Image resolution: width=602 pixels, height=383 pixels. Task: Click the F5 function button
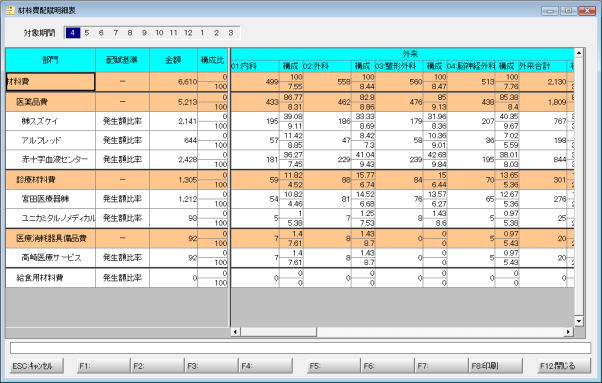(x=334, y=366)
